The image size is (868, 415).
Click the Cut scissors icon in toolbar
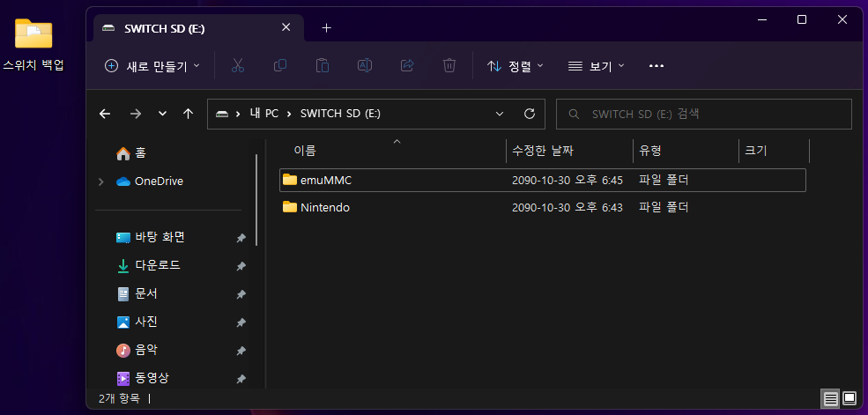[238, 66]
